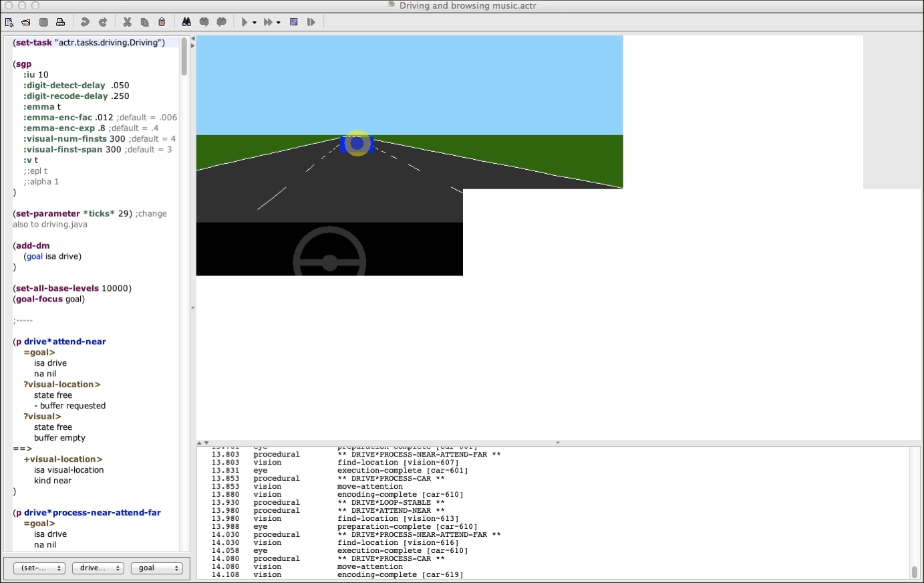Click the ":digit-recode-delay .250" parameter line

(76, 96)
